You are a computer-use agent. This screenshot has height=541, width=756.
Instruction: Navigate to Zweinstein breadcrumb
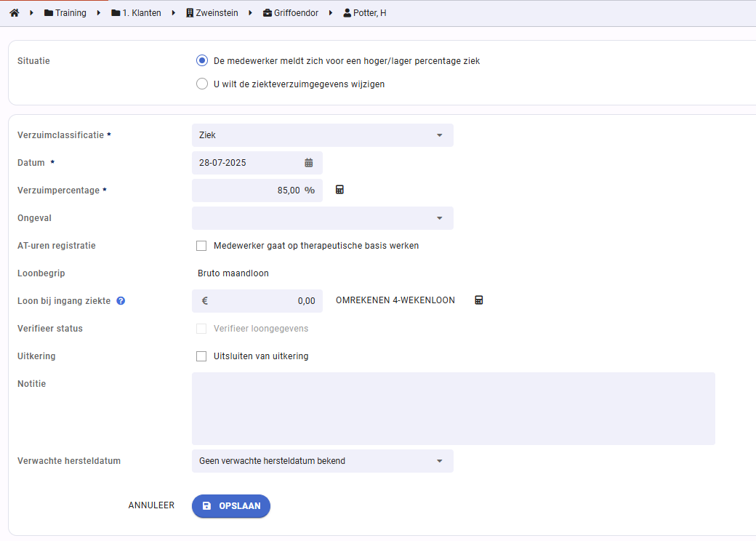(212, 13)
